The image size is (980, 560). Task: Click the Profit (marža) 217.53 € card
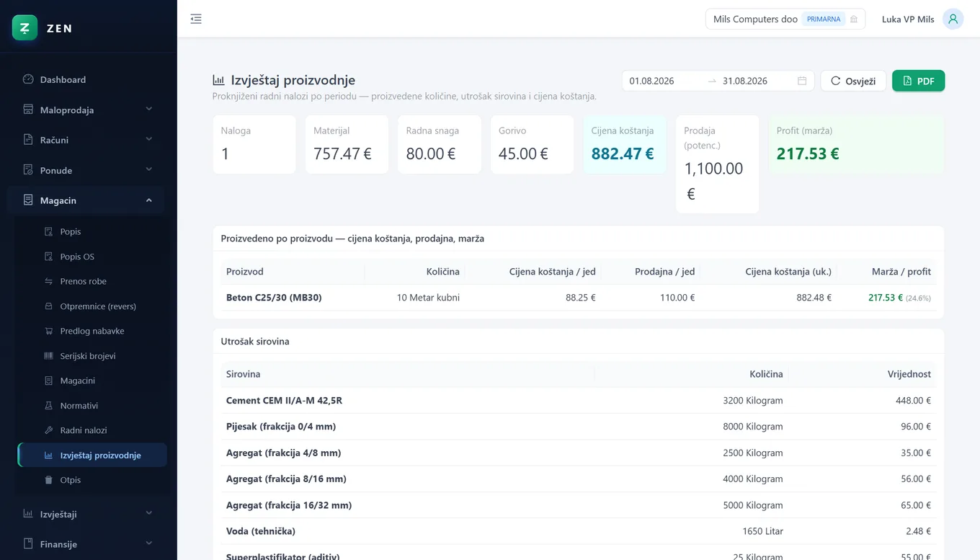click(856, 145)
